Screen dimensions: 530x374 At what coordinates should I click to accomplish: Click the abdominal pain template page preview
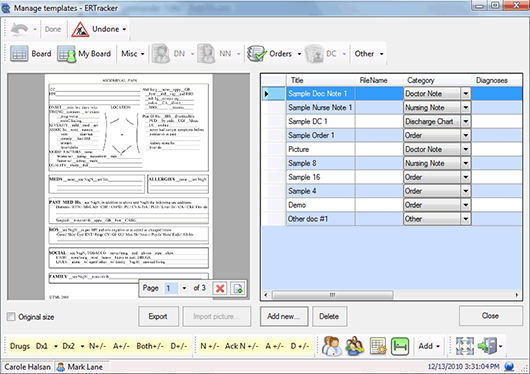tap(128, 187)
